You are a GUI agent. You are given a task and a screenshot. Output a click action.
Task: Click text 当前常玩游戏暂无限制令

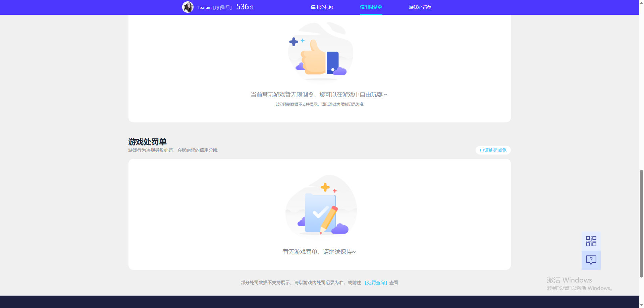pyautogui.click(x=282, y=95)
